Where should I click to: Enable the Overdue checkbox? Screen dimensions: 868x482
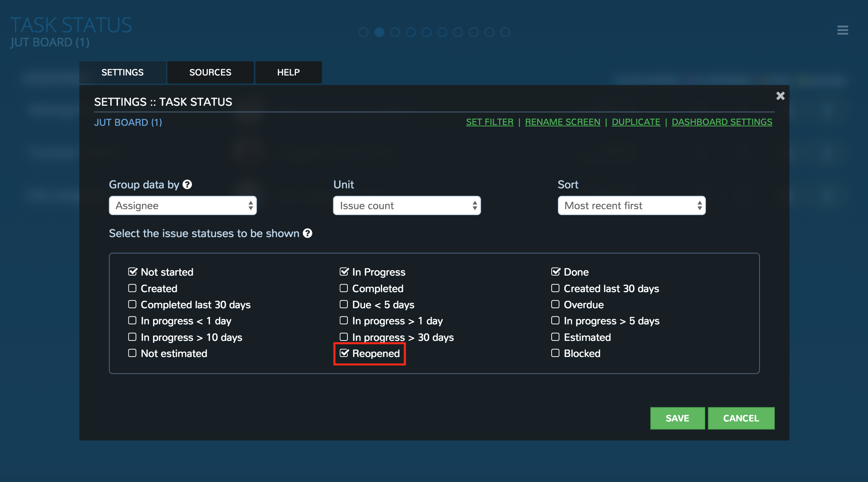coord(555,304)
